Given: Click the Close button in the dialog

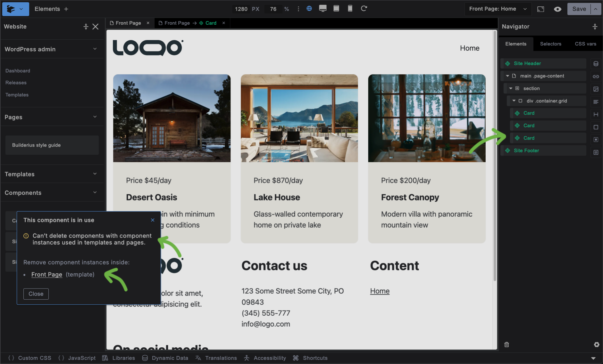Looking at the screenshot, I should pyautogui.click(x=36, y=294).
